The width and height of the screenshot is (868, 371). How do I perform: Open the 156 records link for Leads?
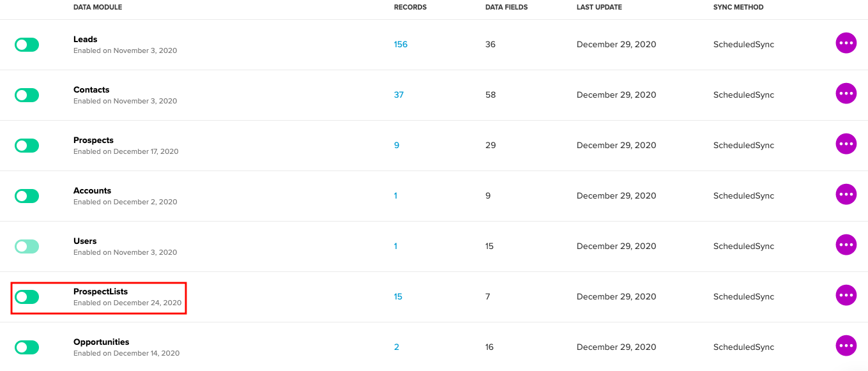point(400,45)
